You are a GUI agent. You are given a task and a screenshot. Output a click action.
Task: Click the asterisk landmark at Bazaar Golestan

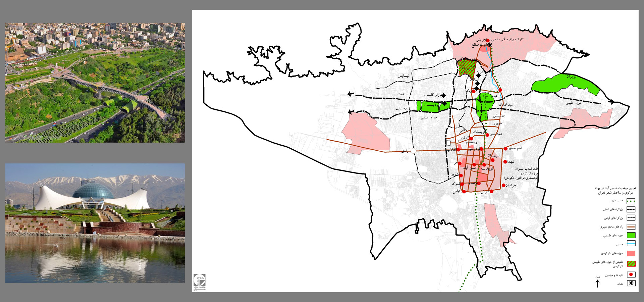[x=443, y=96]
